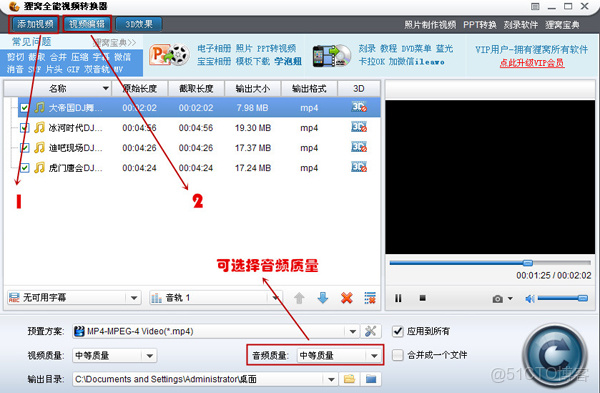Click the 3D效果 button
The image size is (600, 393).
(139, 24)
